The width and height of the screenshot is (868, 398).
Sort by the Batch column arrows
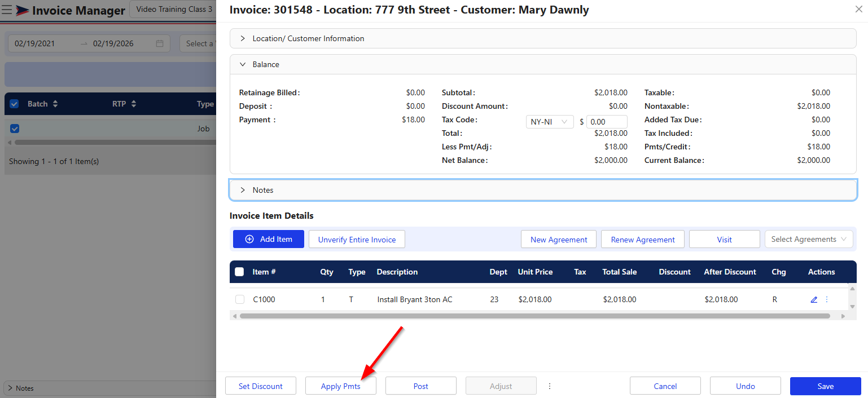tap(55, 104)
